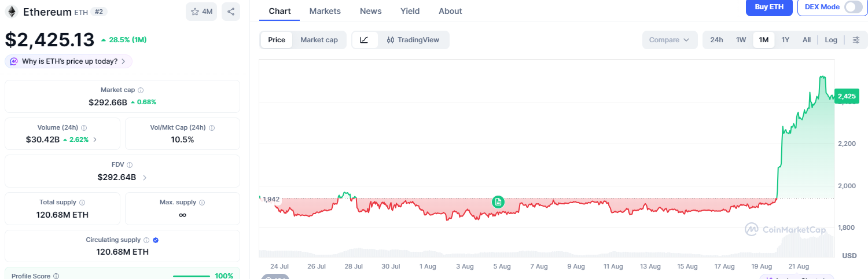868x279 pixels.
Task: Click the #2 rank badge
Action: point(99,12)
